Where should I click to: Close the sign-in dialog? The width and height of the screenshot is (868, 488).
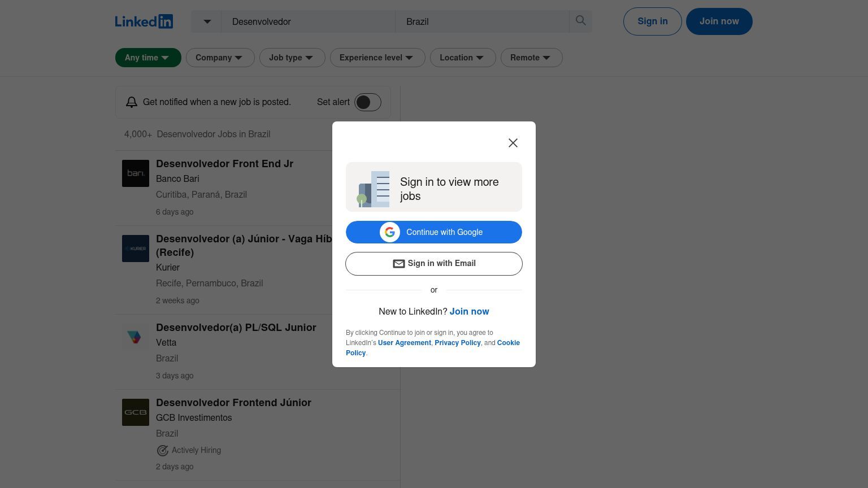(513, 143)
